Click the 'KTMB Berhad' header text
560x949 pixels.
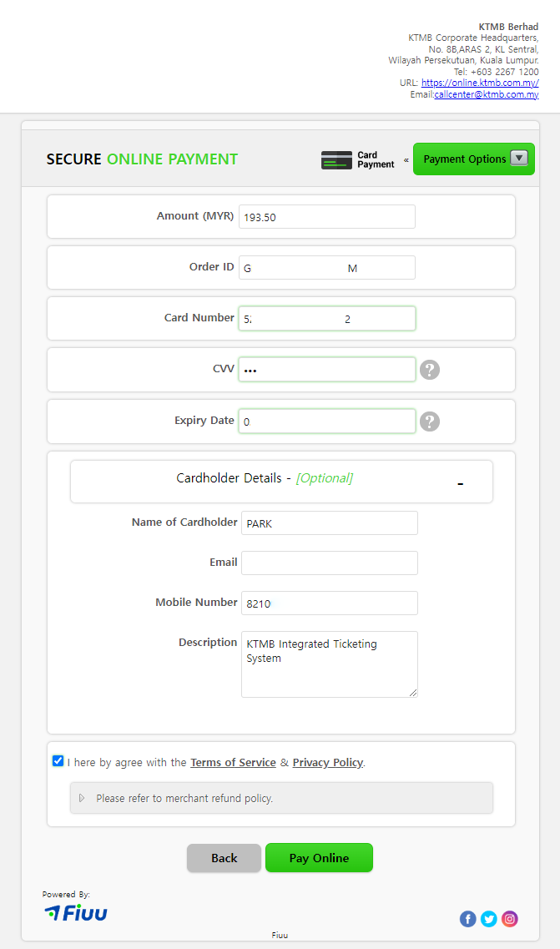pos(508,27)
